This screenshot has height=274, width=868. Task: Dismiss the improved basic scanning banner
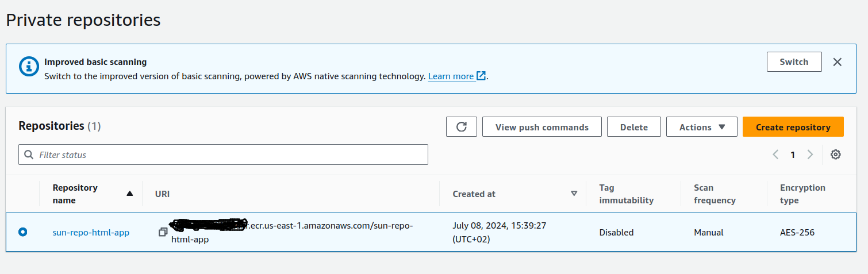[x=838, y=62]
